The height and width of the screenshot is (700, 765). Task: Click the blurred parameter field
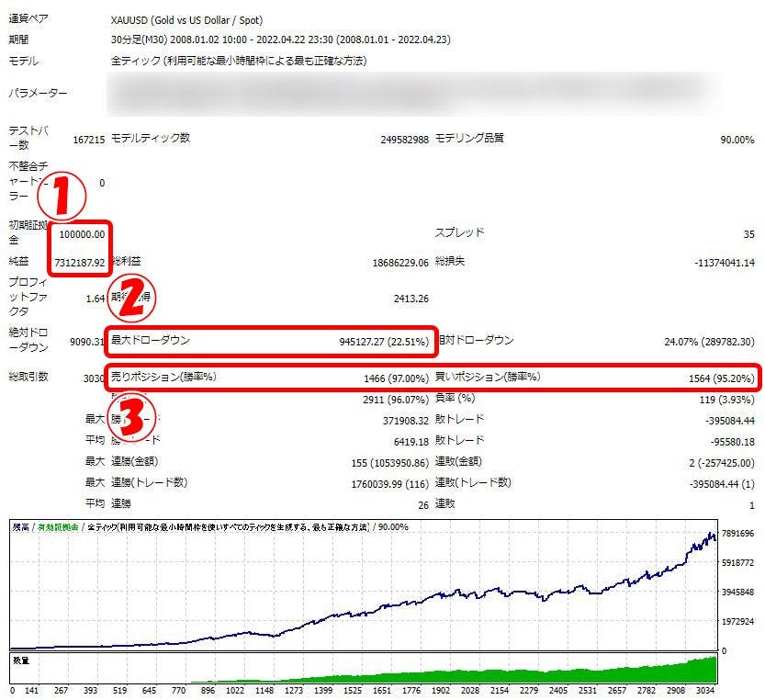413,94
